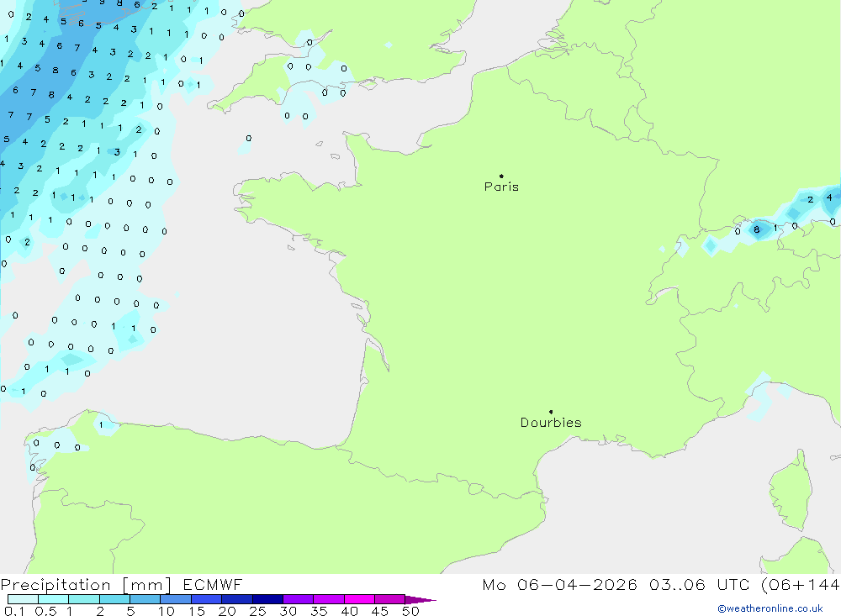Click the 'Precipitation [mm]' title text
Viewport: 841px width, 616px height.
(x=86, y=585)
